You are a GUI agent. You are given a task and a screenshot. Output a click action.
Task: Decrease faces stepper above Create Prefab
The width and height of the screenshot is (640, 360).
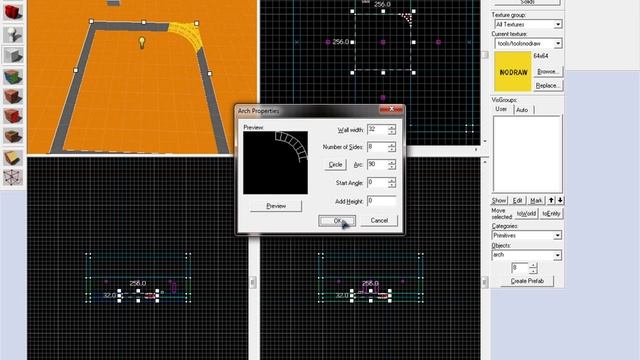tap(533, 271)
